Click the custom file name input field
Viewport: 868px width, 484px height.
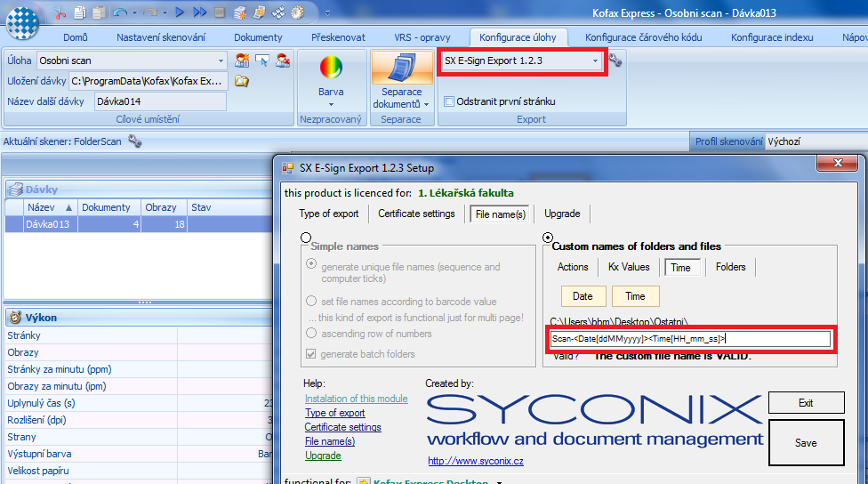click(690, 339)
